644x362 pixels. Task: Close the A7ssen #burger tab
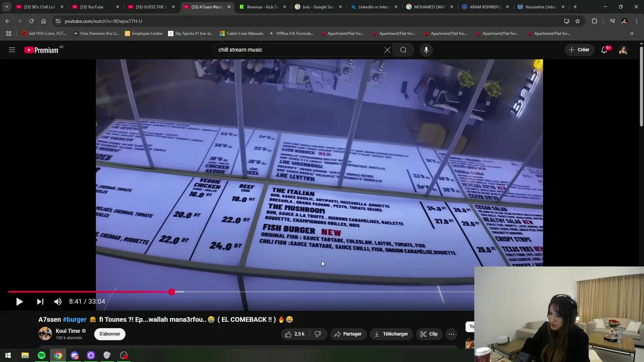tap(229, 7)
